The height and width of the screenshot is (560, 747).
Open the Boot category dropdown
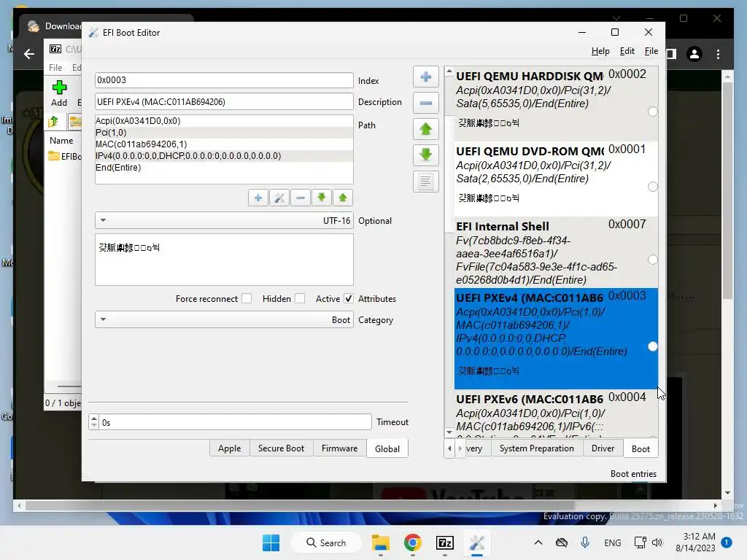click(224, 320)
